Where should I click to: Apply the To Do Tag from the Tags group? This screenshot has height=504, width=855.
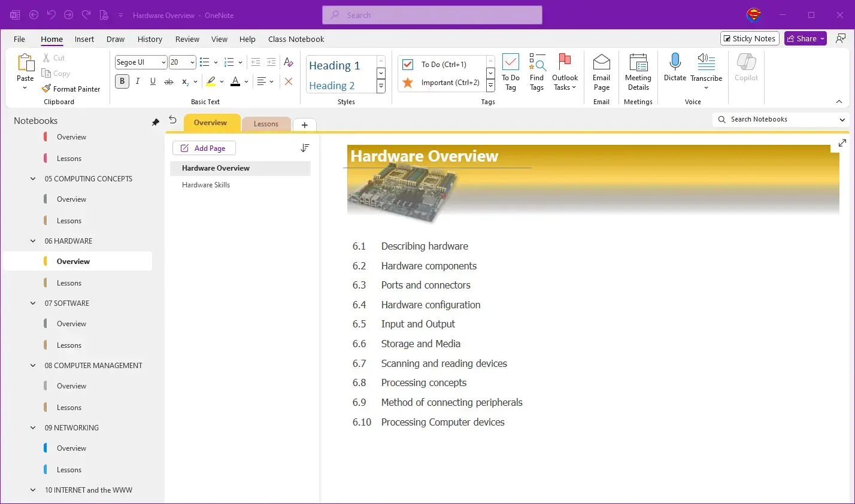pos(510,71)
